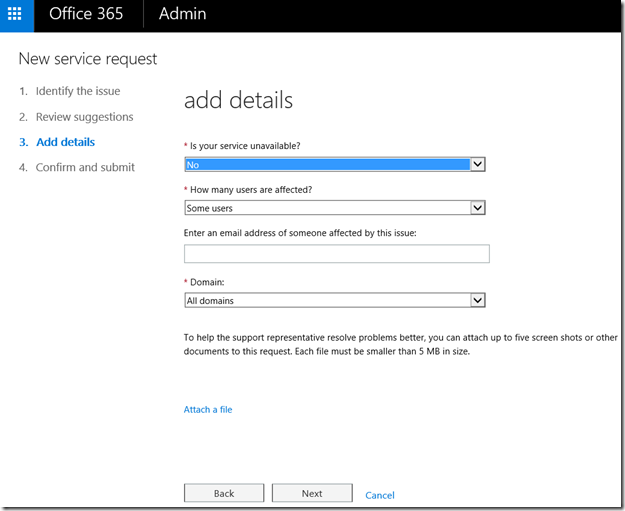Click the Attach a file link
Image resolution: width=625 pixels, height=511 pixels.
click(208, 409)
